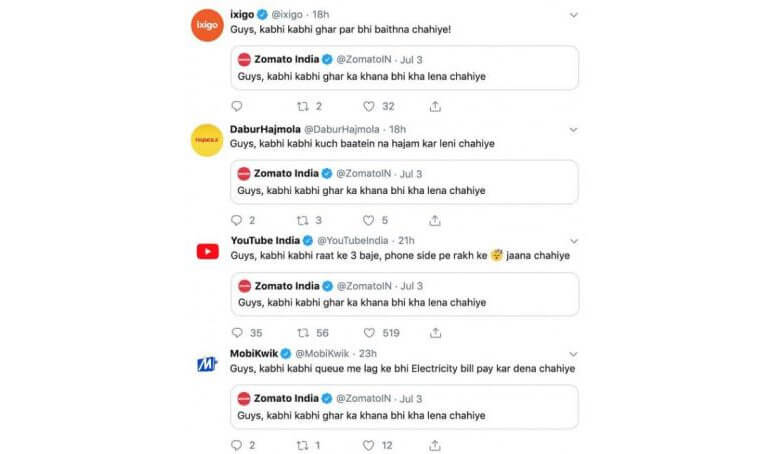Retweet the ixigo tweet
The height and width of the screenshot is (454, 770).
[x=303, y=106]
